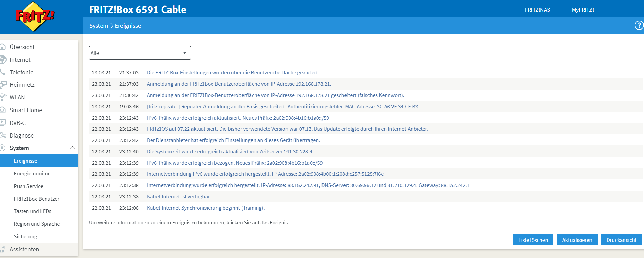Click the Internet globe icon
644x258 pixels.
pyautogui.click(x=3, y=60)
